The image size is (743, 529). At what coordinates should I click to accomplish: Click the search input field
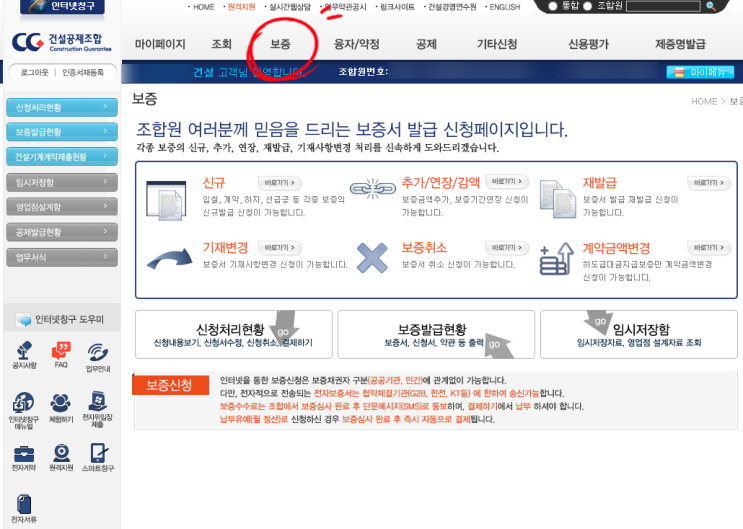663,6
